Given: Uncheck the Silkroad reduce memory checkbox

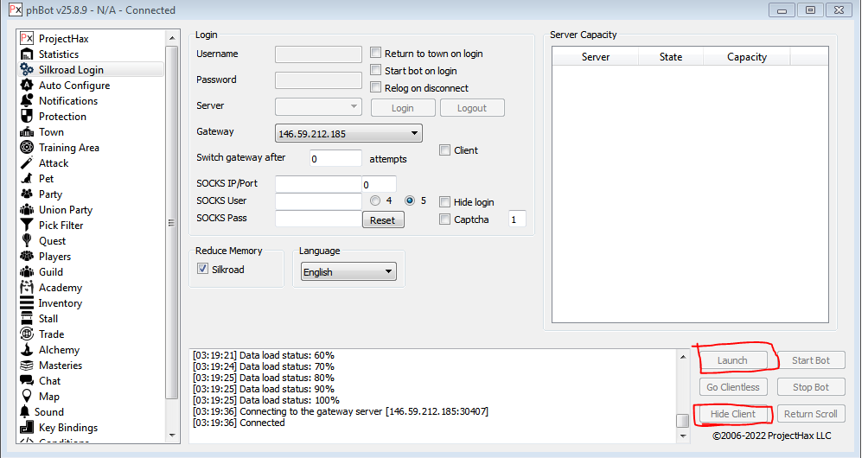Looking at the screenshot, I should point(203,270).
